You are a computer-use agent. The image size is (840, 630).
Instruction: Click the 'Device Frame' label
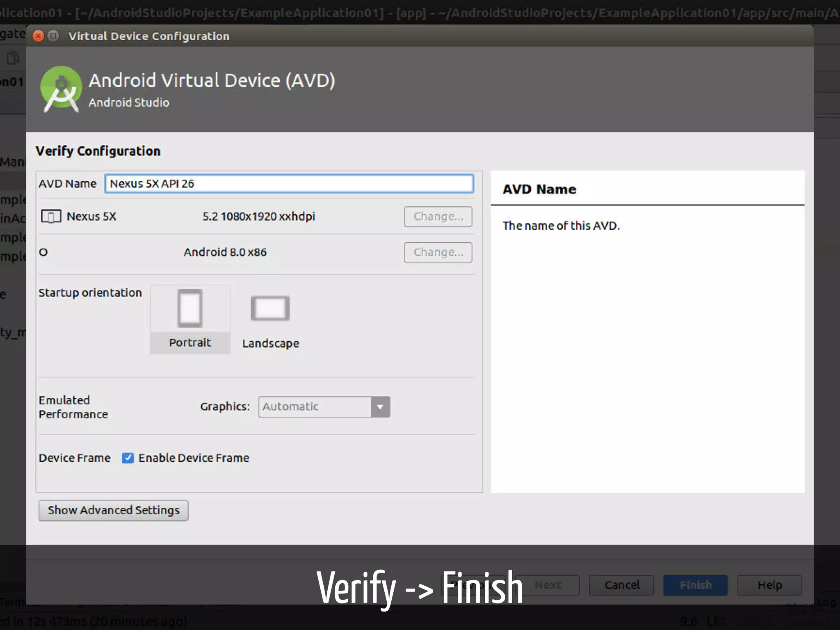pos(75,458)
